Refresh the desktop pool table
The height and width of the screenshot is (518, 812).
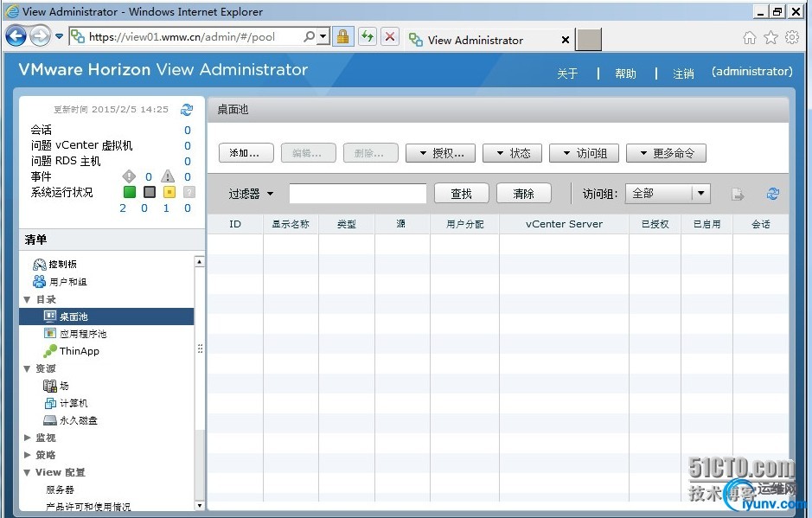pos(772,194)
